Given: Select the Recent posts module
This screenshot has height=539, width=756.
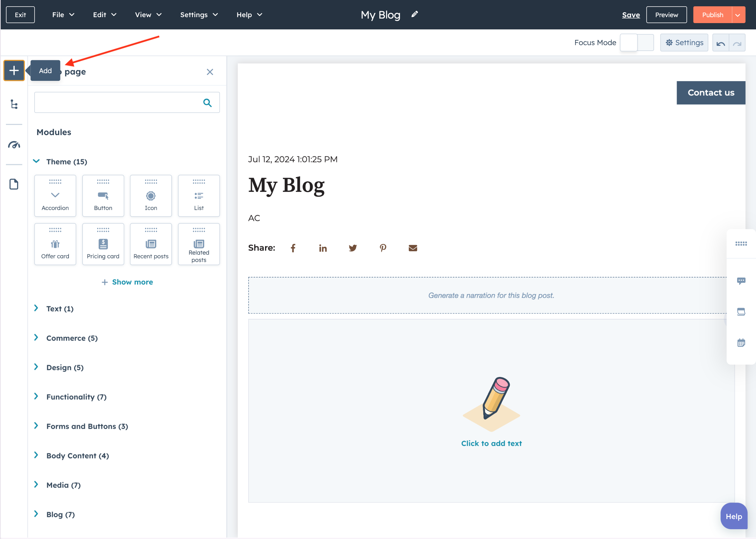Looking at the screenshot, I should (151, 244).
